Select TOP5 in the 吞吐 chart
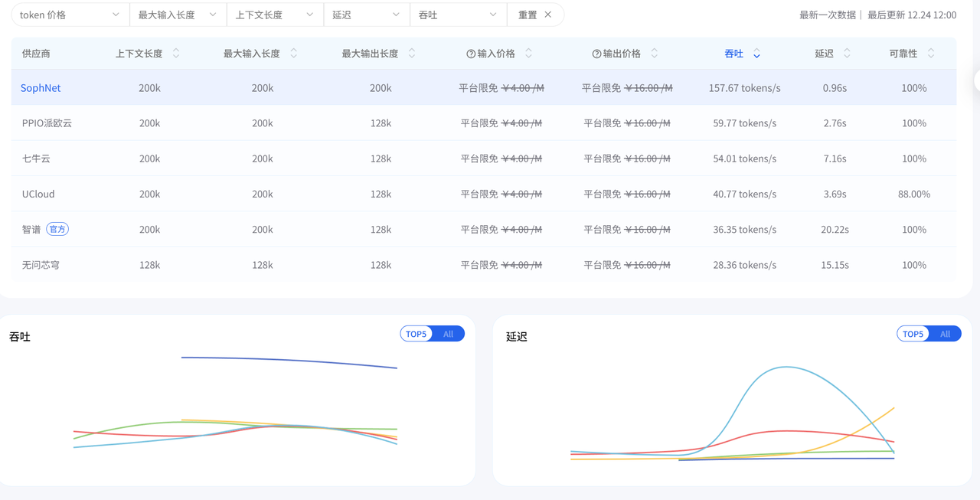980x500 pixels. click(x=416, y=334)
